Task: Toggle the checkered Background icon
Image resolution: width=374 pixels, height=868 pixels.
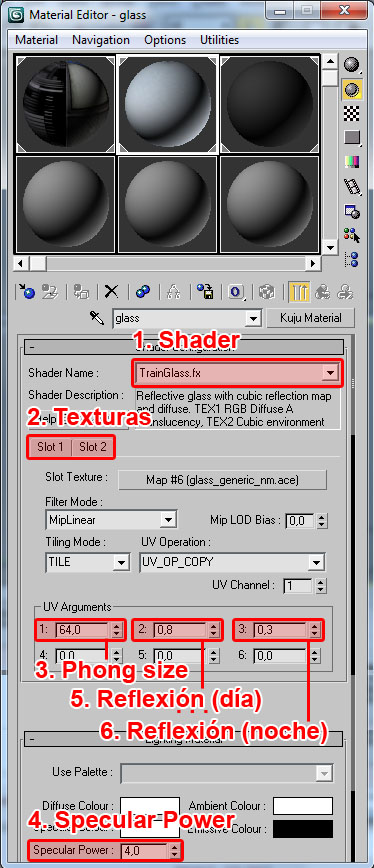Action: (x=351, y=113)
